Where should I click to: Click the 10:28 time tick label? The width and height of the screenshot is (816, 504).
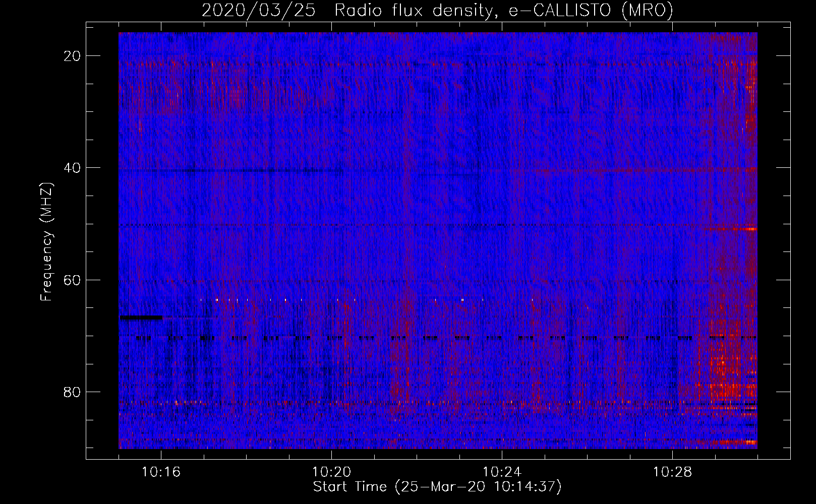(x=672, y=472)
